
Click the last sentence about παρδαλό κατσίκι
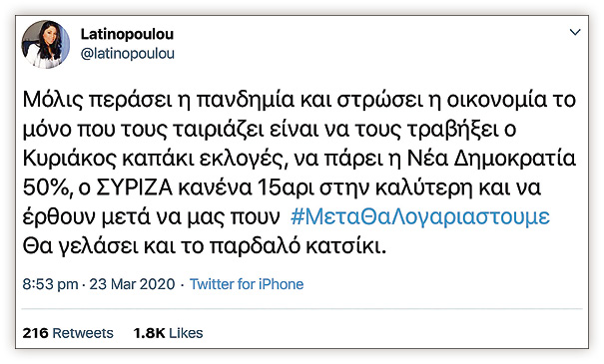204,246
